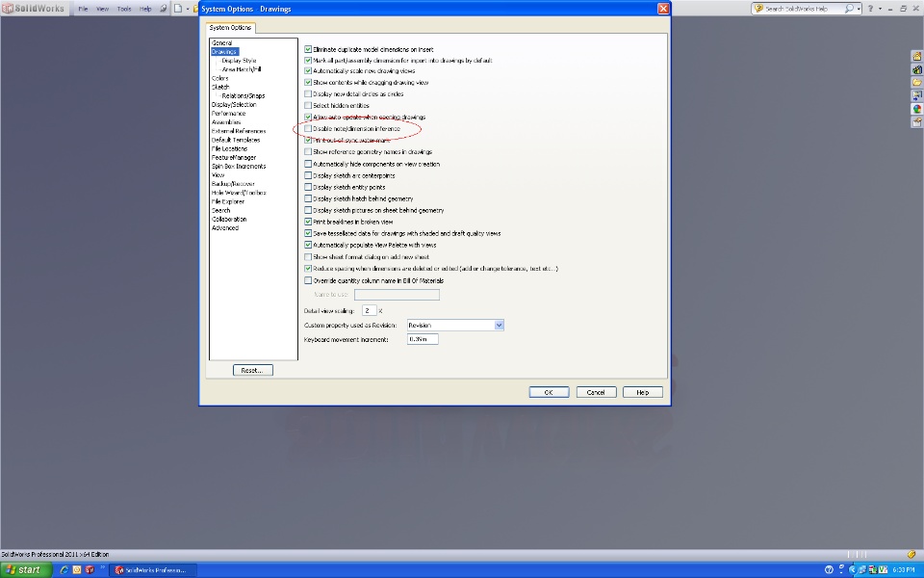Screen dimensions: 924x578
Task: Open the File menu
Action: coord(83,9)
